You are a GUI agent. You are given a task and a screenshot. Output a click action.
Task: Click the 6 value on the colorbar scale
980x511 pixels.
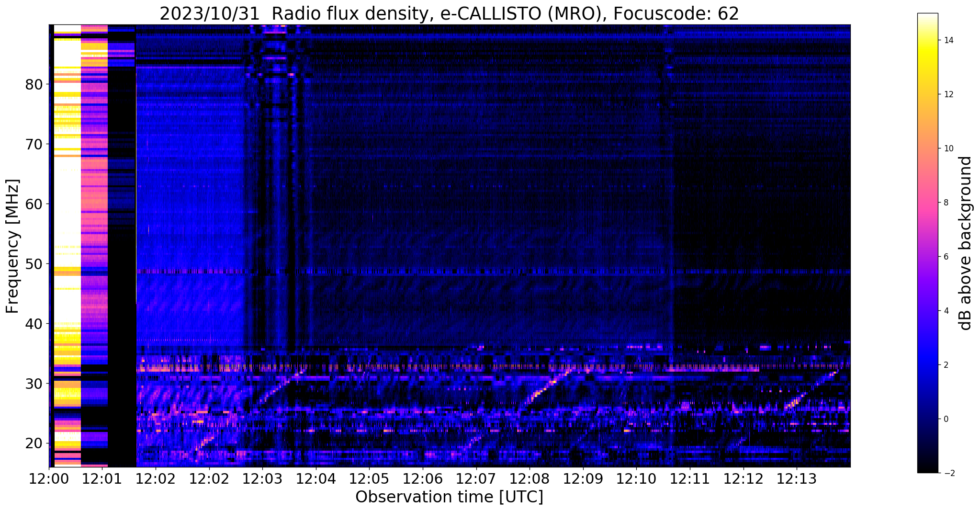946,257
